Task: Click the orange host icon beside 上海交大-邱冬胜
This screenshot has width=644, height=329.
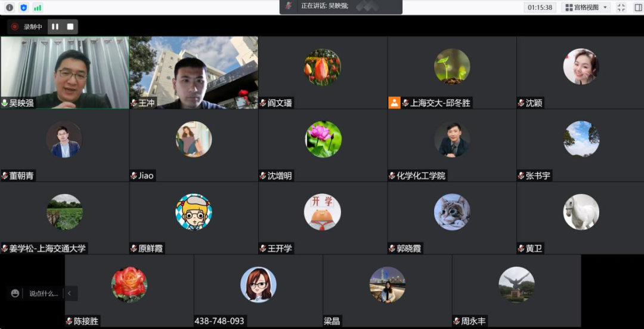Action: (394, 103)
